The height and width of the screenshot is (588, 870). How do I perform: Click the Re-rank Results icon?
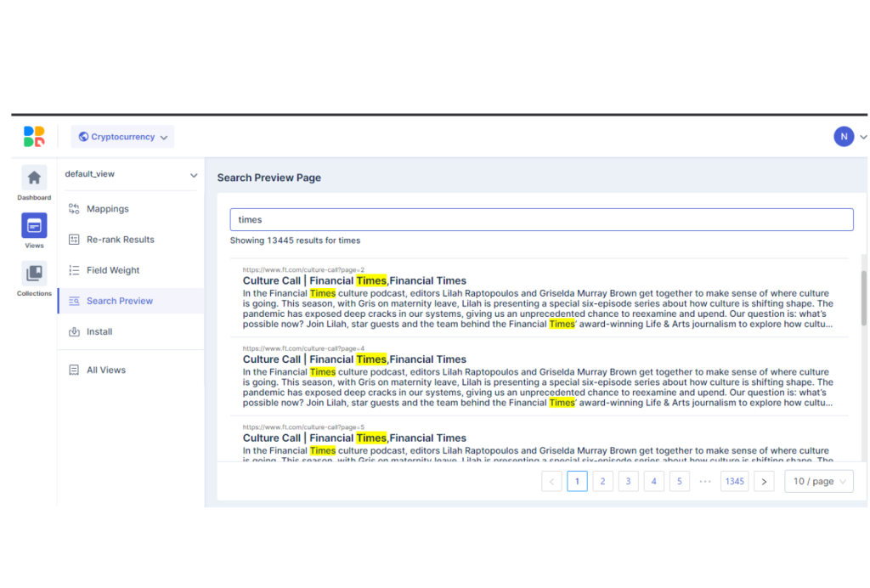click(74, 240)
